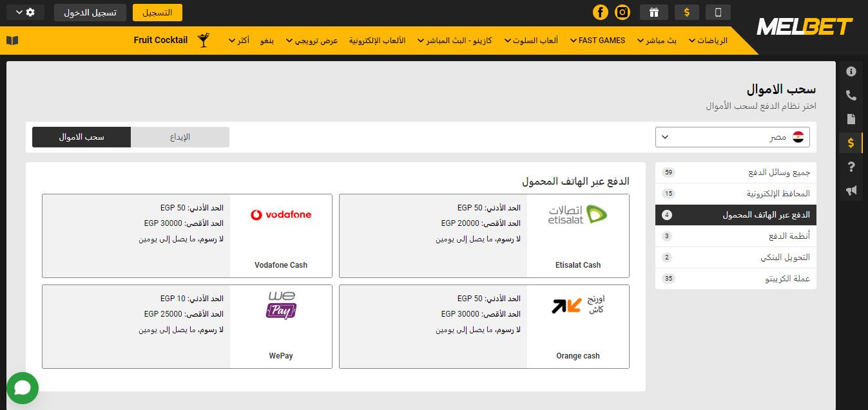Open the Facebook page icon
Screen dimensions: 868x410
tap(601, 12)
